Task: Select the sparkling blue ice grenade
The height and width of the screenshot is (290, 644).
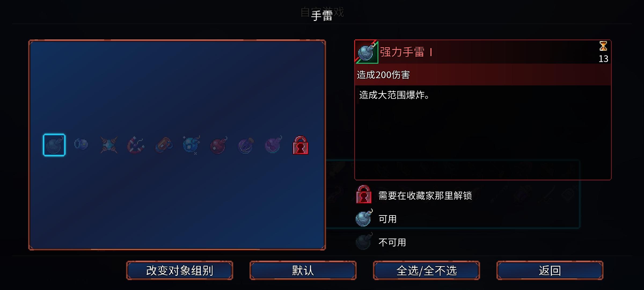Action: point(191,145)
